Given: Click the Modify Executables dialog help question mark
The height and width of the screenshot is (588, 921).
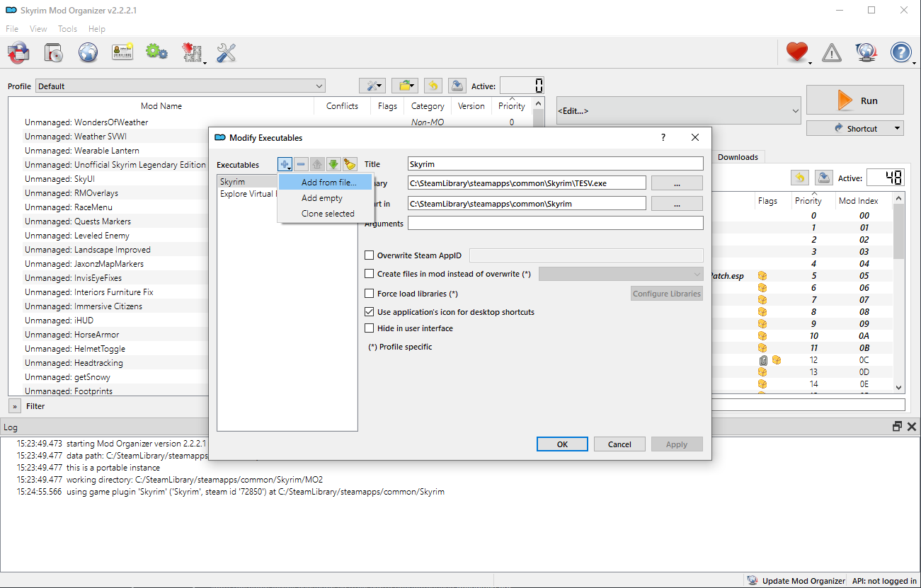Looking at the screenshot, I should pos(663,137).
